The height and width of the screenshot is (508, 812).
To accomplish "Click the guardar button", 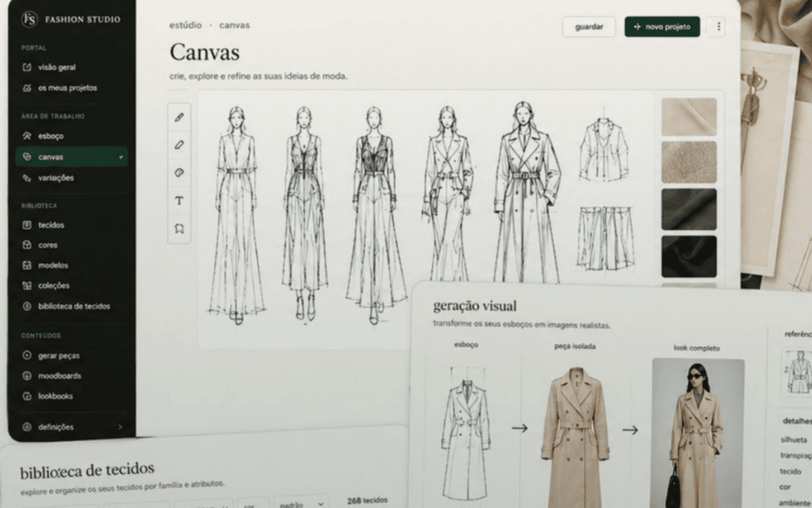I will click(589, 26).
